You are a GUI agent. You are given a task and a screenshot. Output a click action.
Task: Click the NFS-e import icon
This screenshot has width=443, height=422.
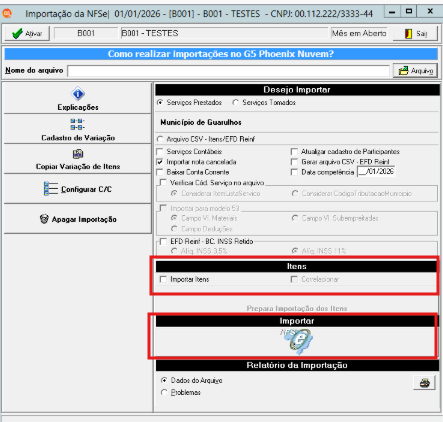point(298,341)
